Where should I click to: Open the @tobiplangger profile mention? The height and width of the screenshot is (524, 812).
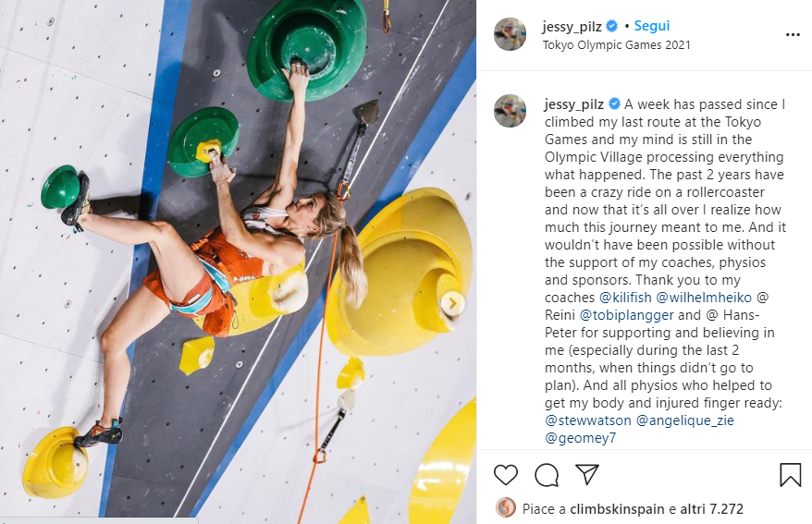[627, 315]
